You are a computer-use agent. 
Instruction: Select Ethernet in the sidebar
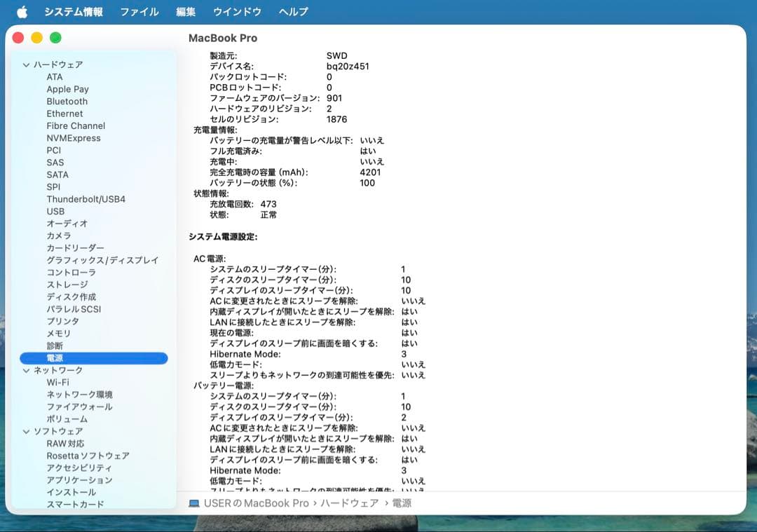[64, 114]
